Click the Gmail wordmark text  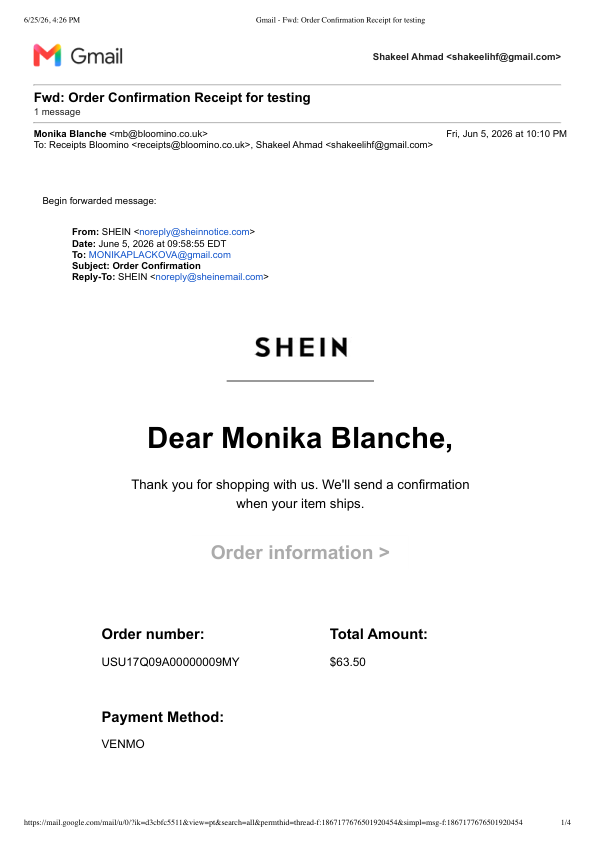(x=97, y=56)
